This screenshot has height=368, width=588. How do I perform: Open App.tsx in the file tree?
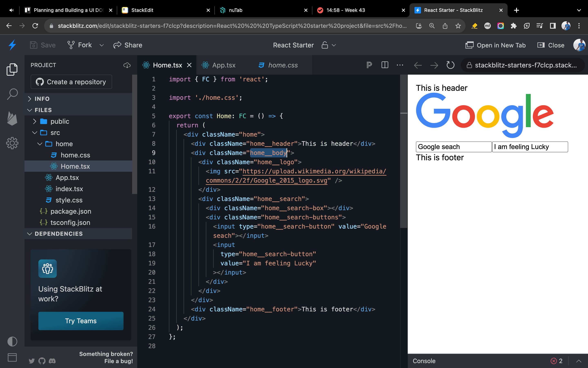coord(78,177)
